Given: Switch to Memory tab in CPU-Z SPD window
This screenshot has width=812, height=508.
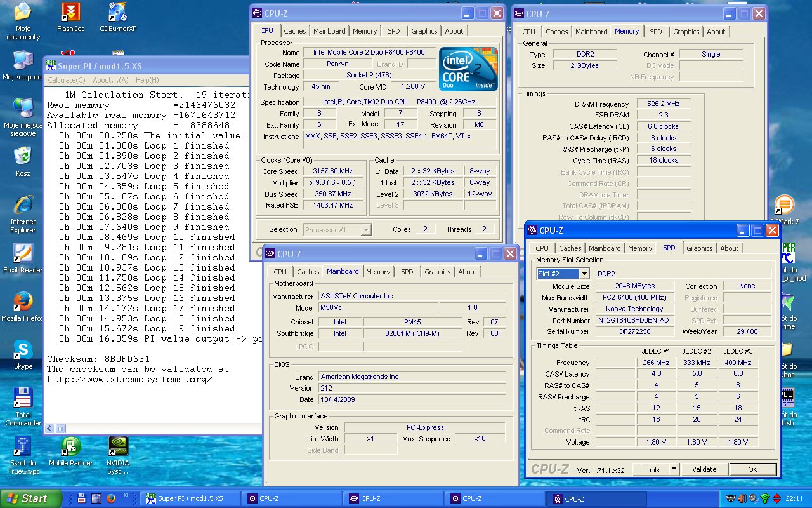Looking at the screenshot, I should (640, 248).
